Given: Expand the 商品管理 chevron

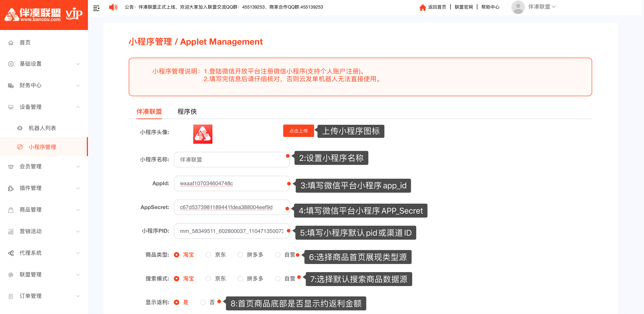Looking at the screenshot, I should tap(78, 210).
